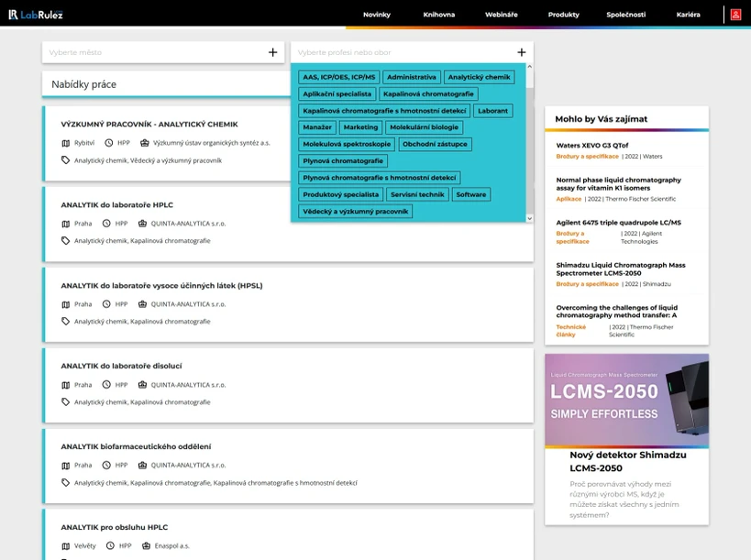Viewport: 751px width, 560px height.
Task: Select the Marketing filter tag
Action: (x=360, y=127)
